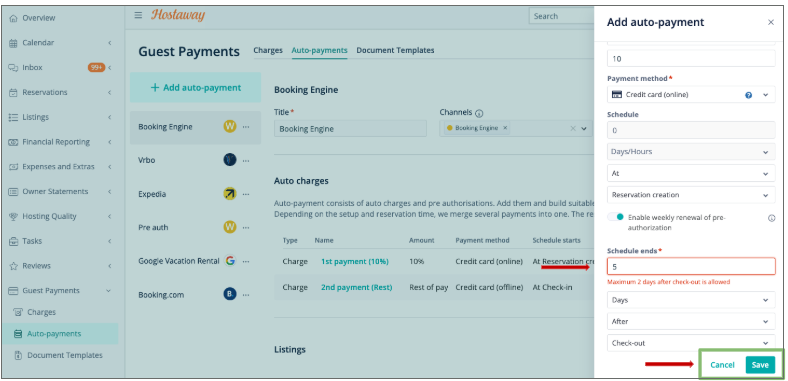The width and height of the screenshot is (788, 381).
Task: Click the Guest Payments icon in sidebar
Action: click(x=14, y=291)
